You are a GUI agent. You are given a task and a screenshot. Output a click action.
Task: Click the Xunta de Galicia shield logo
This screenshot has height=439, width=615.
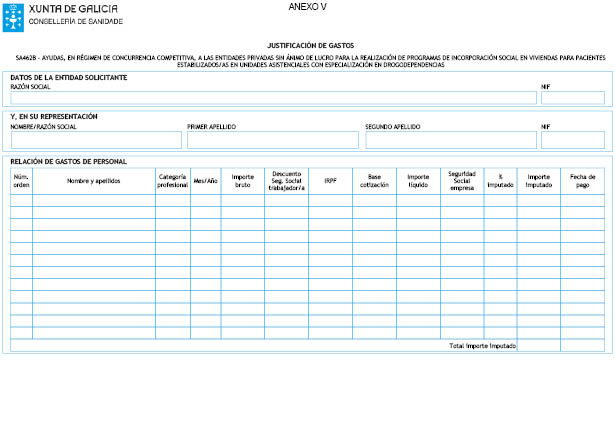point(13,13)
